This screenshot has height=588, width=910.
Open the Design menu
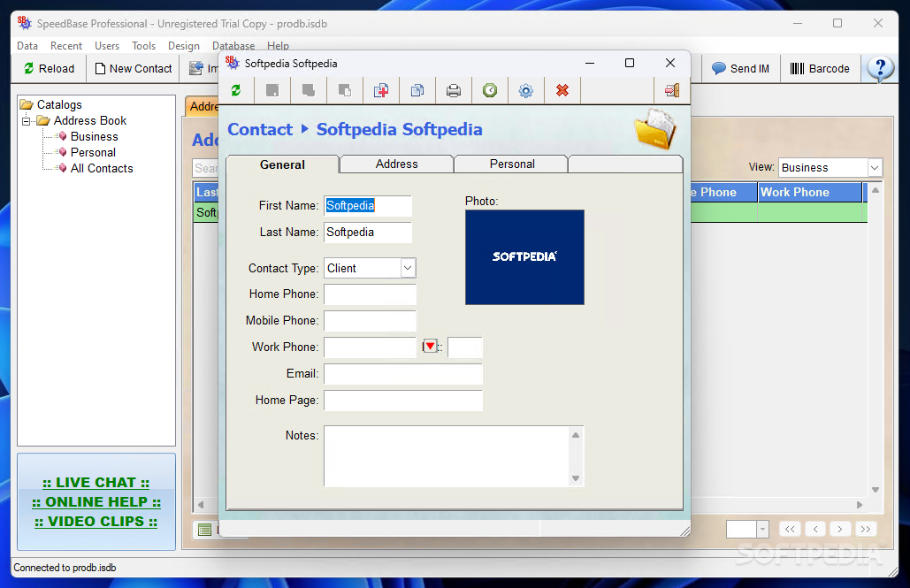183,46
